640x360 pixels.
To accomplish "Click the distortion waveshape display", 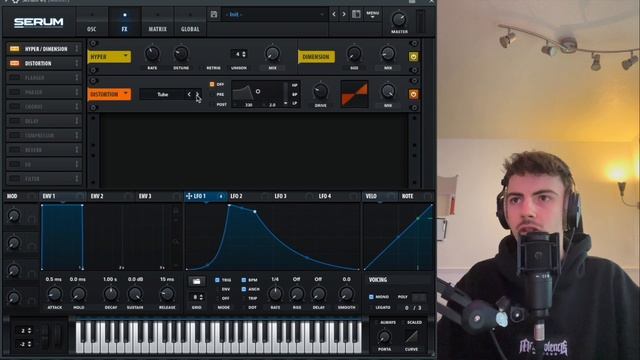I will tap(354, 94).
